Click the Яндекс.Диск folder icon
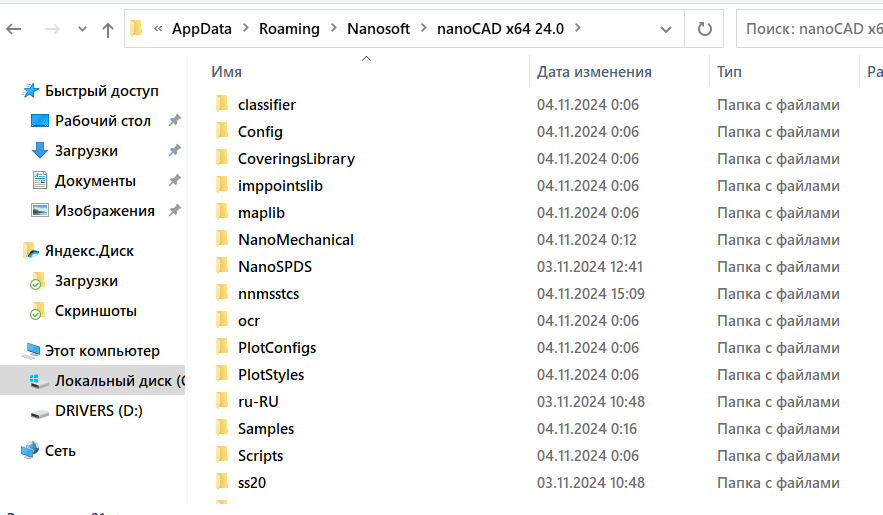The height and width of the screenshot is (515, 883). pos(30,250)
